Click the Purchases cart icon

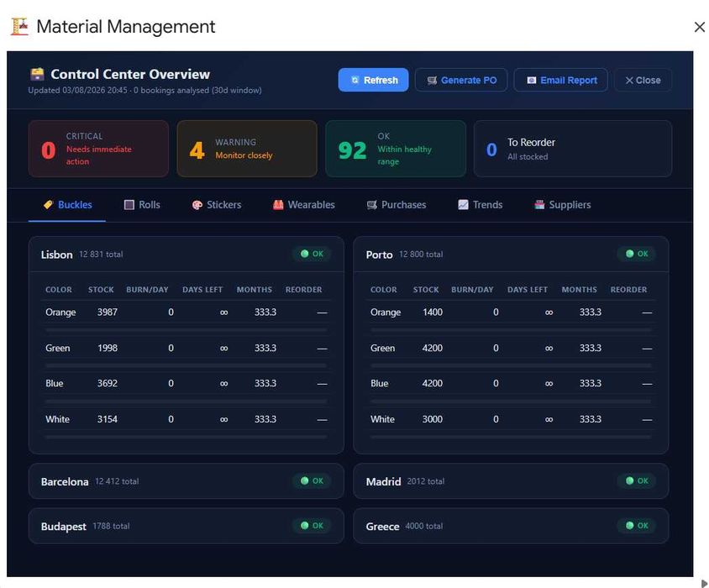point(371,205)
